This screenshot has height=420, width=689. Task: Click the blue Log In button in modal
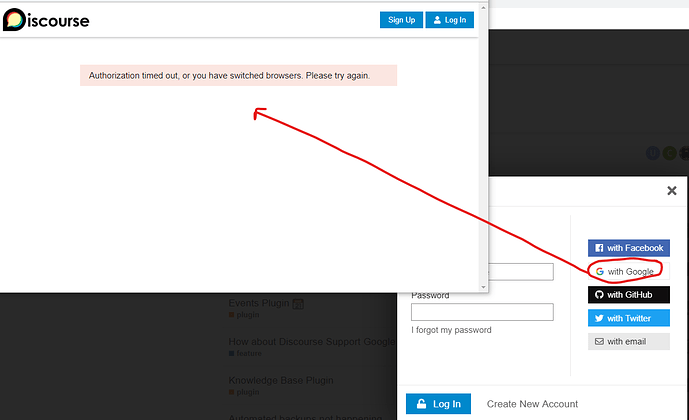click(438, 404)
